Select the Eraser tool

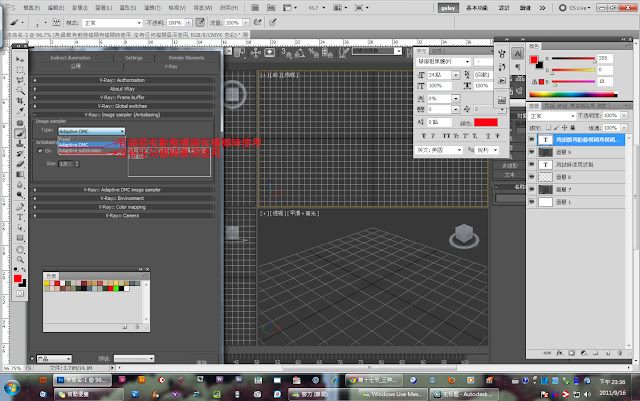pyautogui.click(x=20, y=164)
